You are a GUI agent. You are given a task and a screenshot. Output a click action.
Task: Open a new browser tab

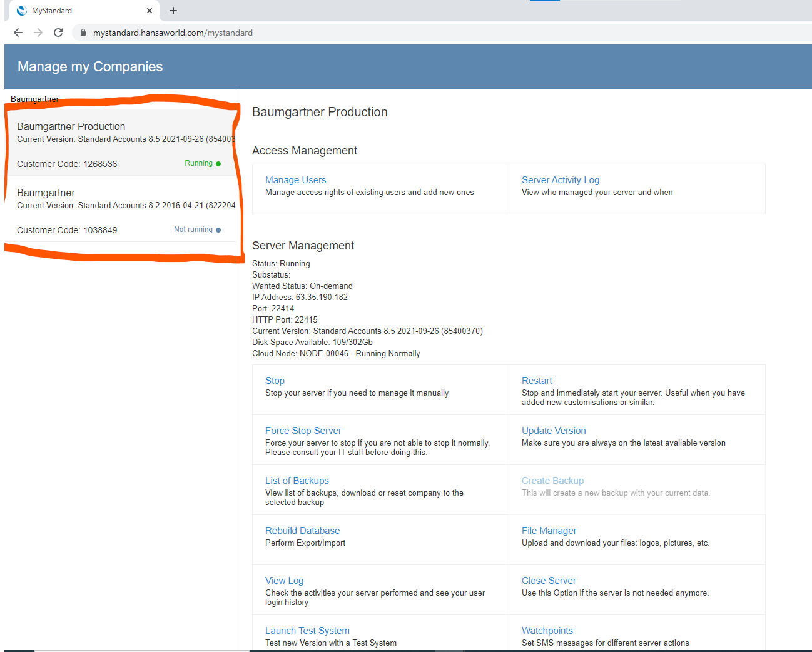click(x=173, y=11)
